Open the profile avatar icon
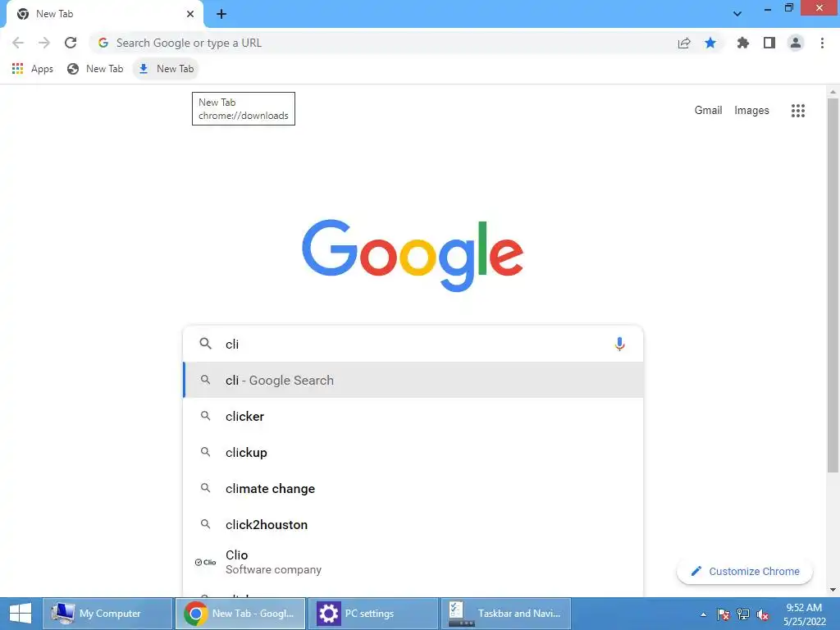The width and height of the screenshot is (840, 630). point(796,43)
